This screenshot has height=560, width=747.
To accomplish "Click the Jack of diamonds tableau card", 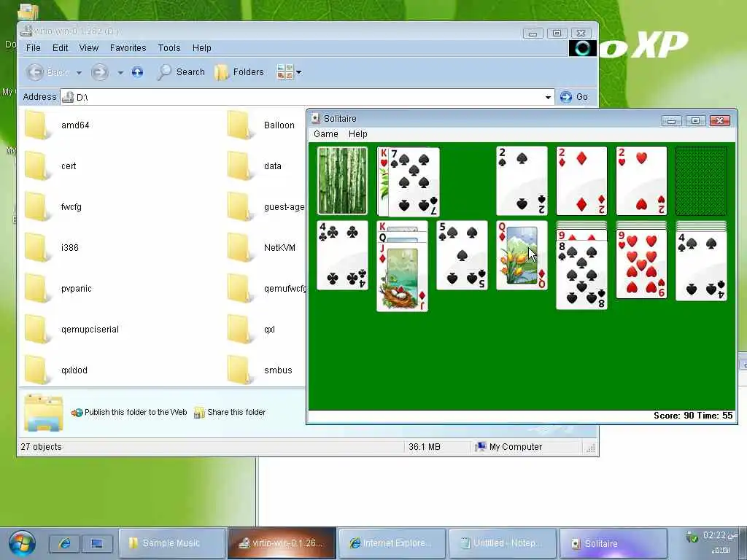I will pyautogui.click(x=402, y=278).
